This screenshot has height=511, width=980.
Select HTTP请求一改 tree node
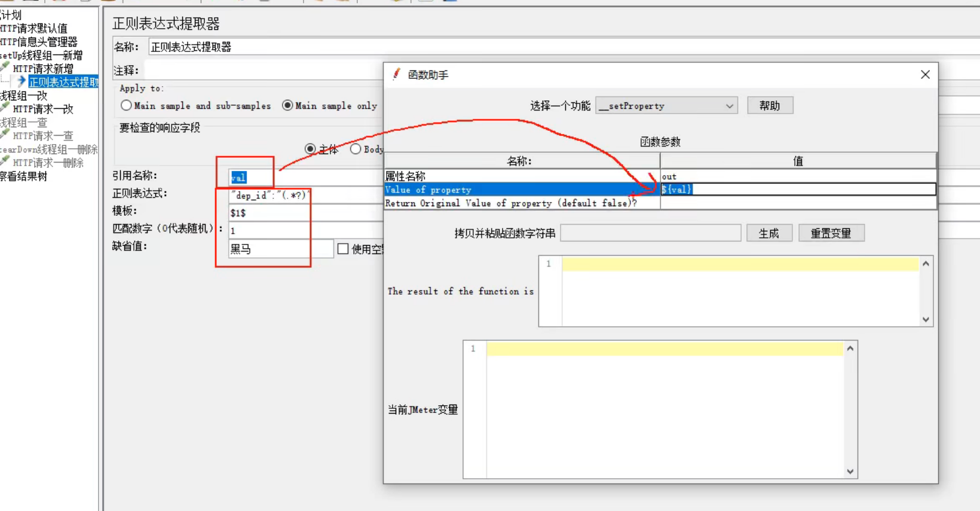[x=43, y=109]
